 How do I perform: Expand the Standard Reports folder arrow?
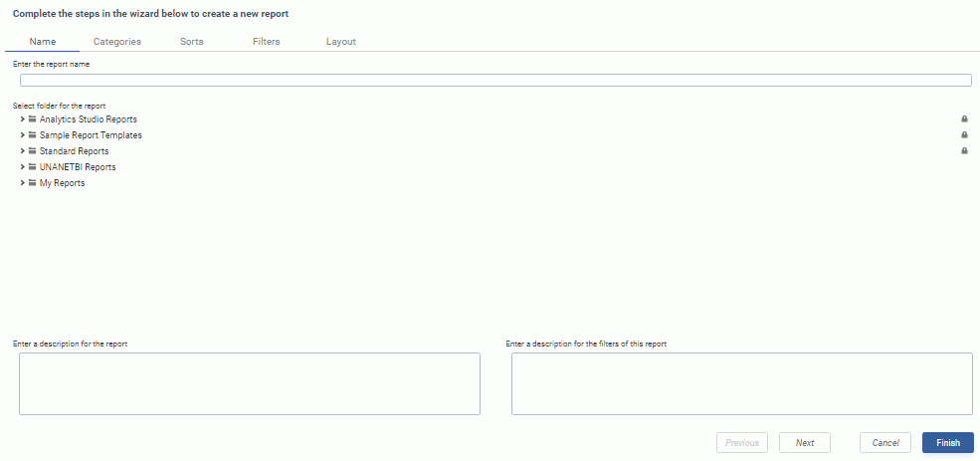[x=23, y=150]
